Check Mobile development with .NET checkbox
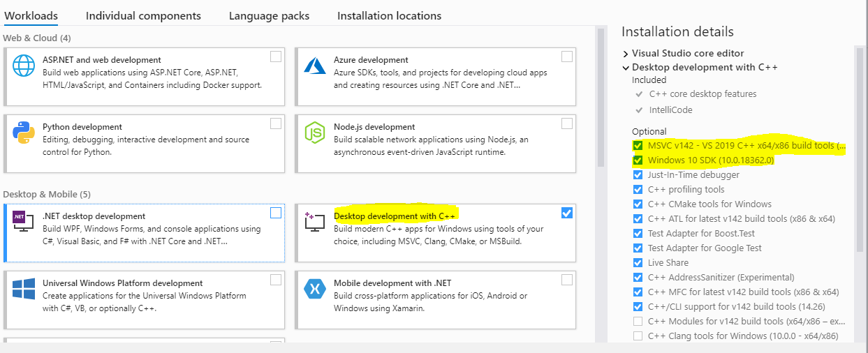Image resolution: width=868 pixels, height=353 pixels. (x=567, y=280)
